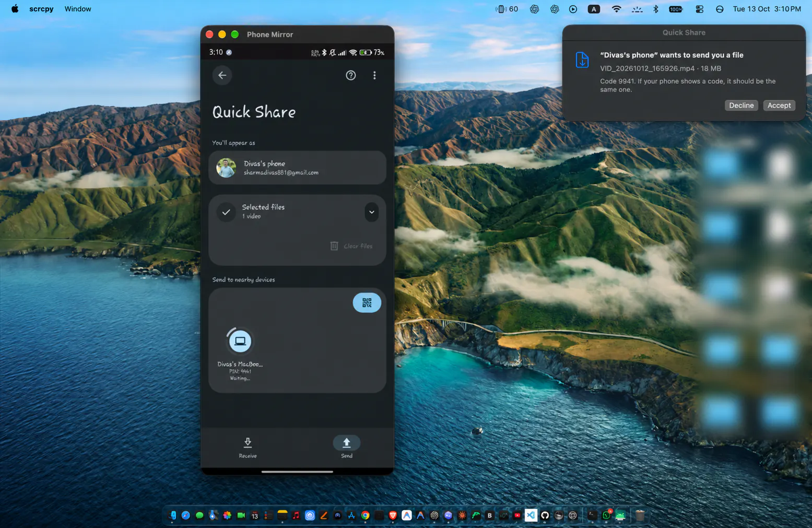This screenshot has width=812, height=528.
Task: Click Clear files text in phone mirror
Action: click(x=358, y=246)
